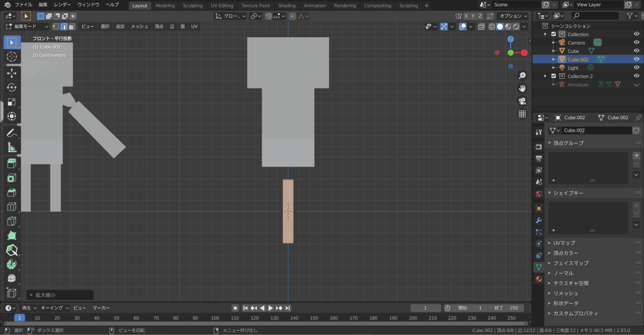Jump to the last frame
644x335 pixels.
click(288, 308)
